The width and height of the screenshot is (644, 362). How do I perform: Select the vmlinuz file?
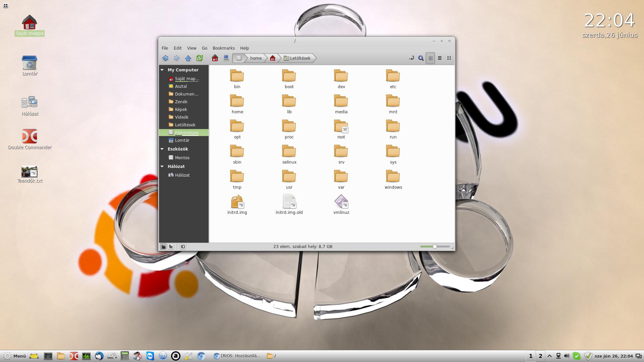341,205
